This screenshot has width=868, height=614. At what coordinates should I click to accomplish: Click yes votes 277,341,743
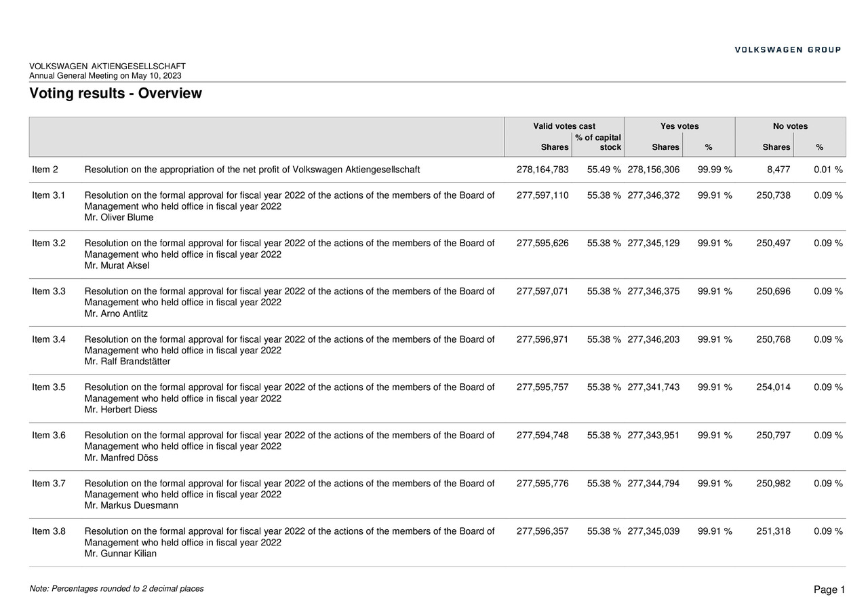point(654,388)
